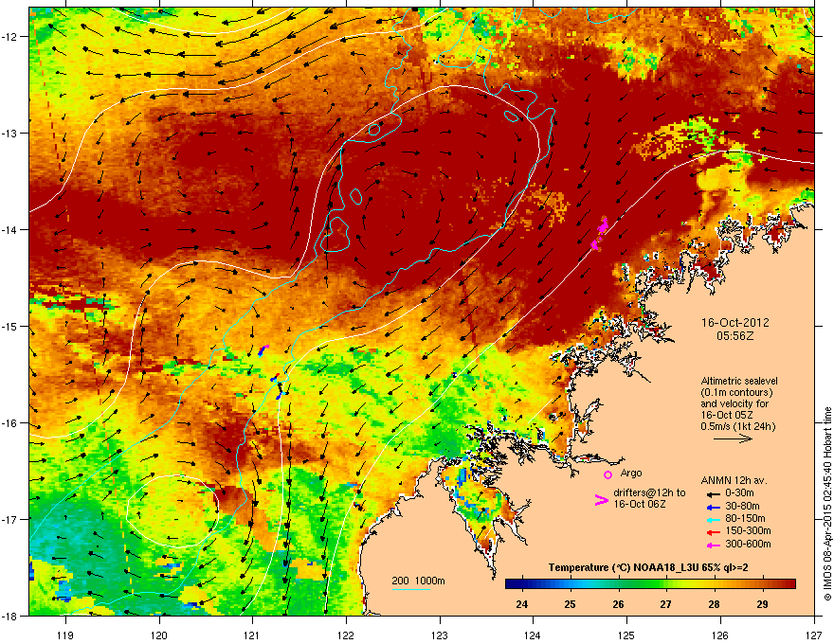Screen dimensions: 834x644
Task: Click the magenta 300-600m arrow legend symbol
Action: (713, 545)
